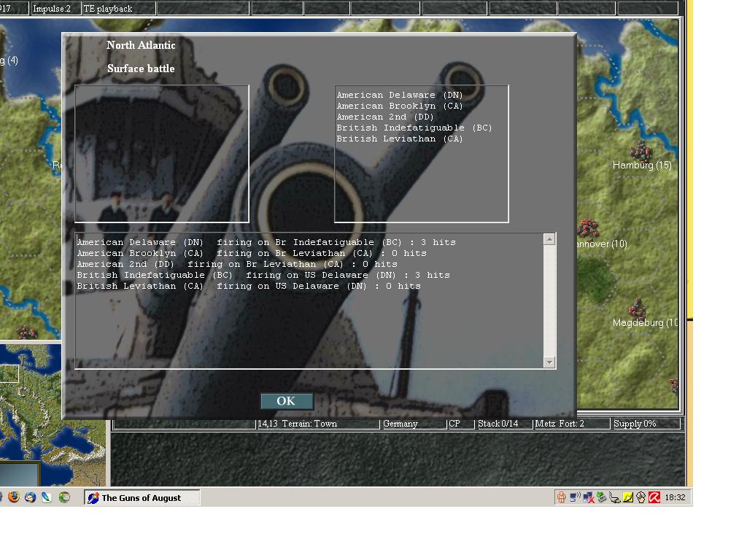Image resolution: width=747 pixels, height=560 pixels.
Task: Click log line Brooklyn firing on Leviathan
Action: point(252,253)
